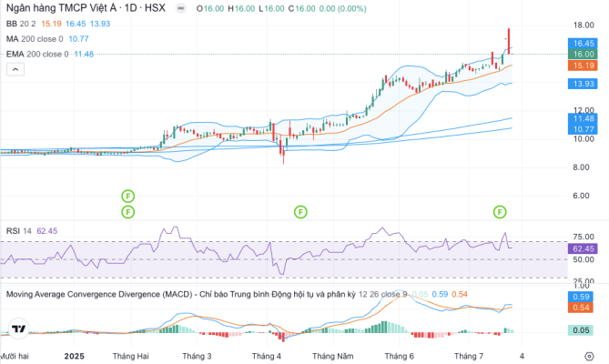Click the 13.93 lower band price label
This screenshot has width=609, height=364.
click(583, 84)
